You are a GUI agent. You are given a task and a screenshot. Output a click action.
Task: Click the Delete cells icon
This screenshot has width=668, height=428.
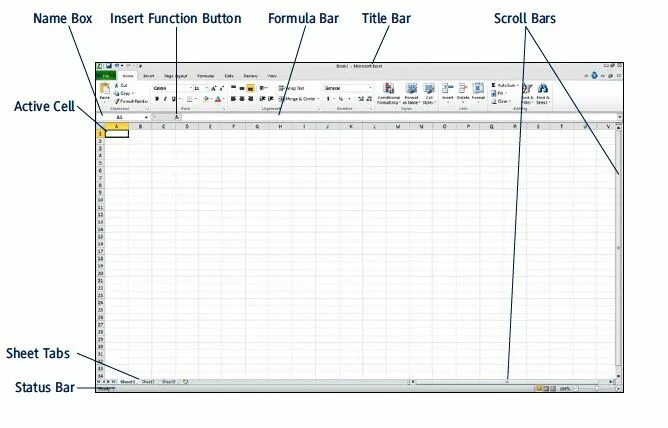click(463, 89)
